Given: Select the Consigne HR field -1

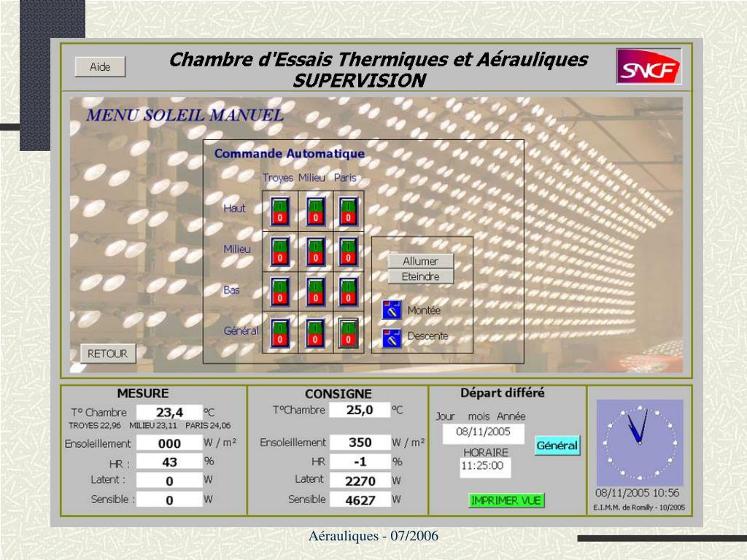Looking at the screenshot, I should tap(360, 462).
